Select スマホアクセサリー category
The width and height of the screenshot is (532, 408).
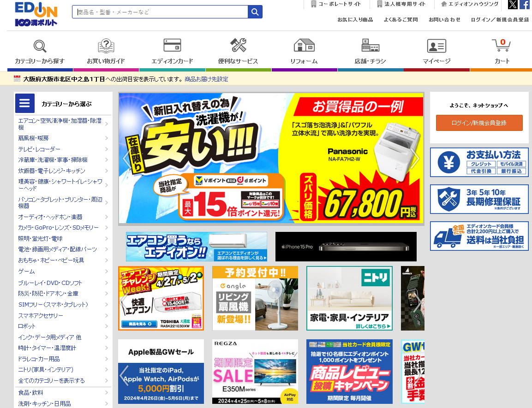[63, 315]
